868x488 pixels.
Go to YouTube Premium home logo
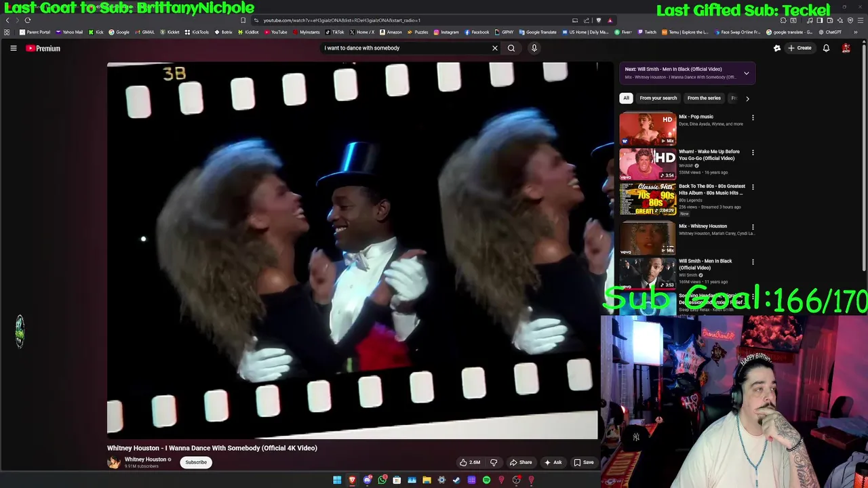pyautogui.click(x=43, y=48)
